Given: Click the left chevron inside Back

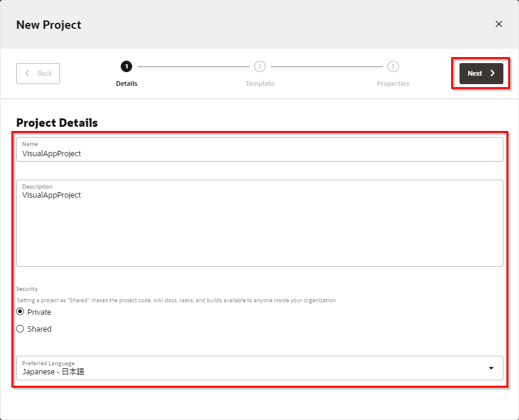Looking at the screenshot, I should [27, 73].
